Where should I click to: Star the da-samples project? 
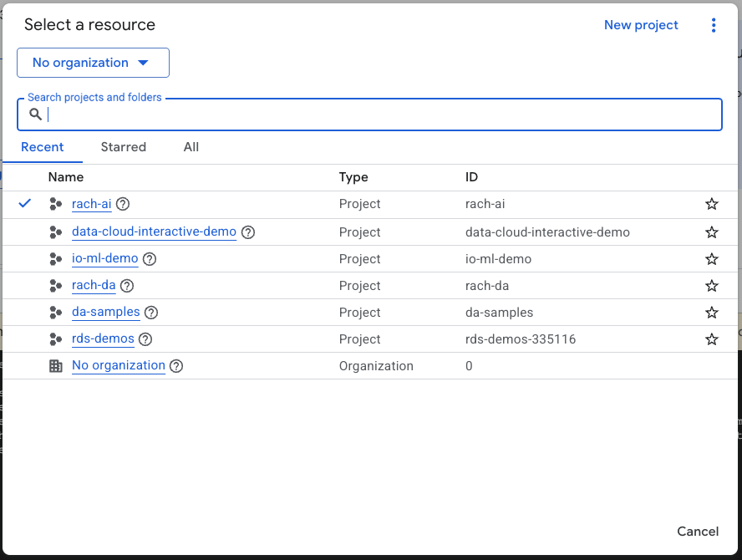tap(711, 312)
